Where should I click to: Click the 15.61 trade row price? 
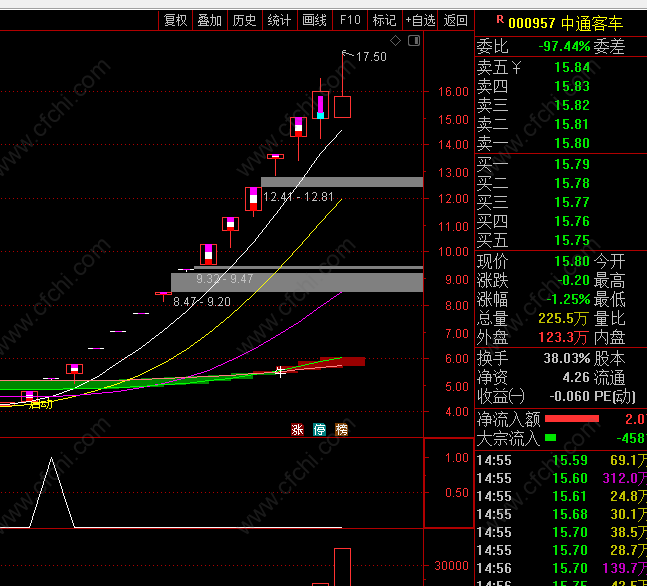[570, 496]
